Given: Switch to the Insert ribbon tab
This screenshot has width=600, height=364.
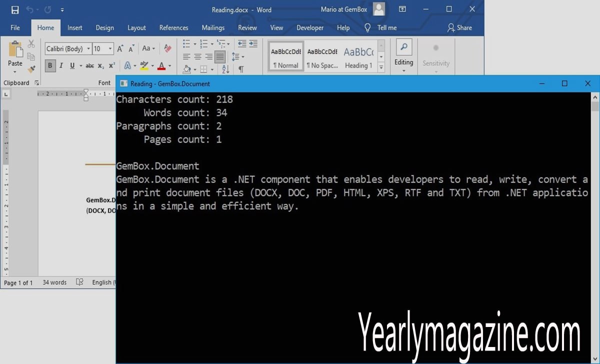Looking at the screenshot, I should (x=75, y=28).
